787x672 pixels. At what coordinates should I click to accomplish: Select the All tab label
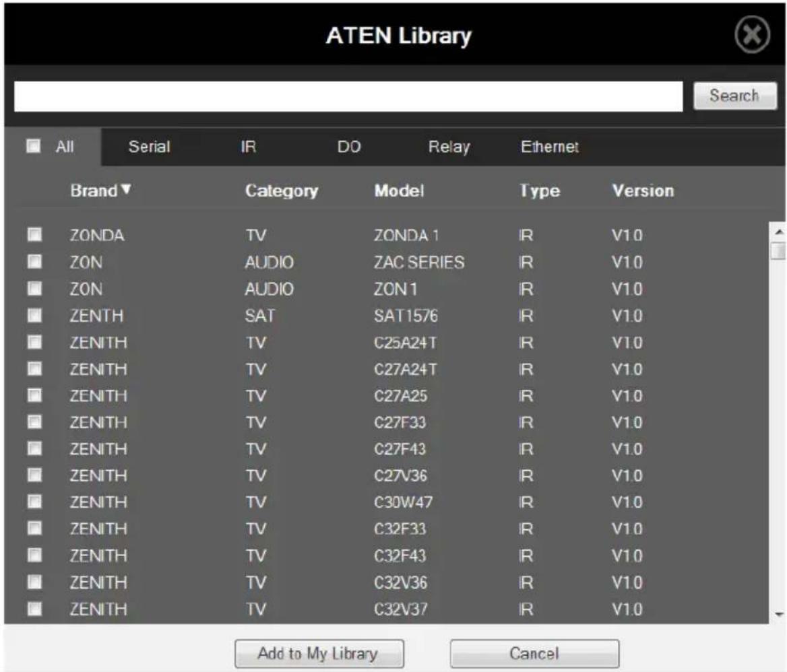65,147
